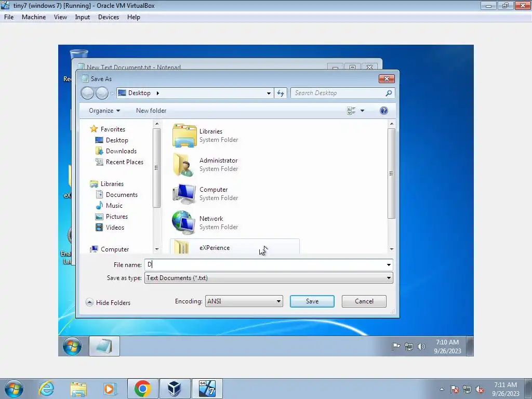The height and width of the screenshot is (399, 532).
Task: Click the change view icon
Action: click(x=351, y=111)
